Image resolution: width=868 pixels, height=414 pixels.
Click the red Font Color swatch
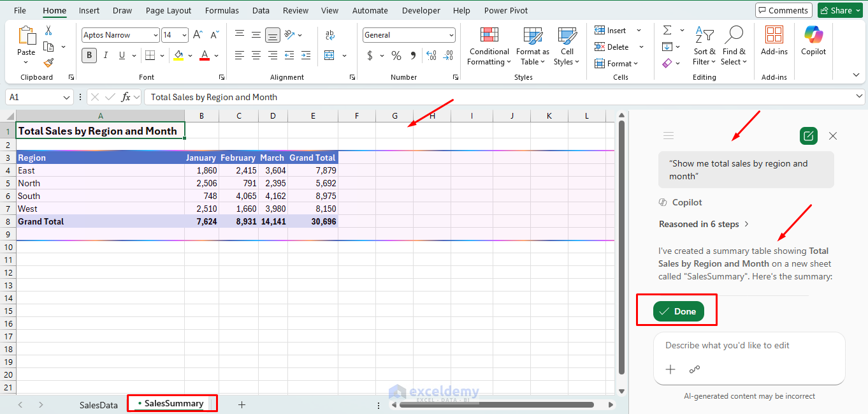(205, 55)
